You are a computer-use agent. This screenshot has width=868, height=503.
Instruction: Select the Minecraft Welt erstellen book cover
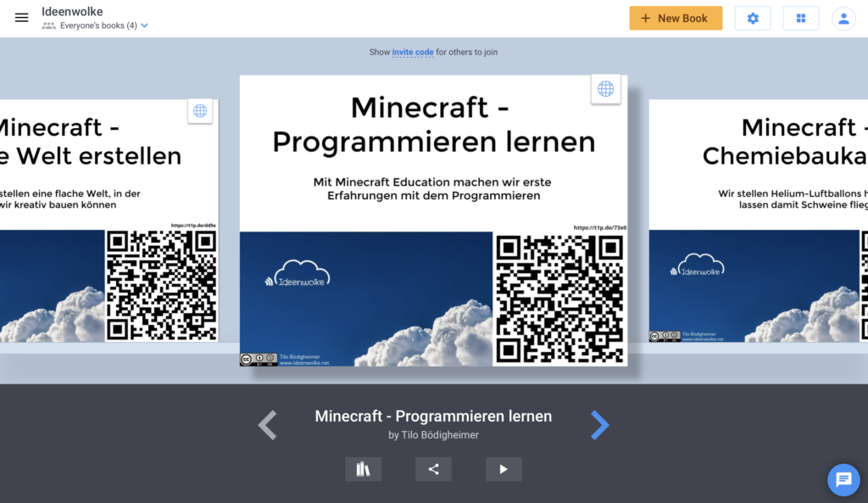point(109,221)
